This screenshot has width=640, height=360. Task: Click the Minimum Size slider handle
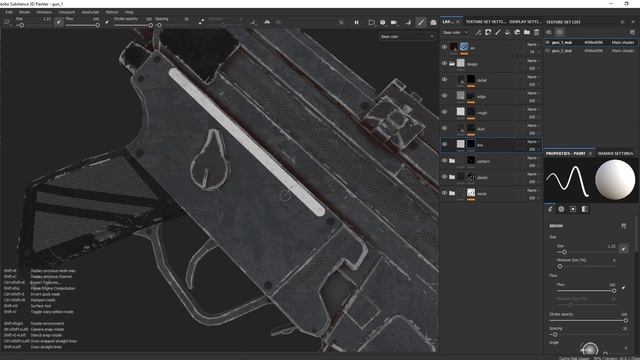[560, 266]
